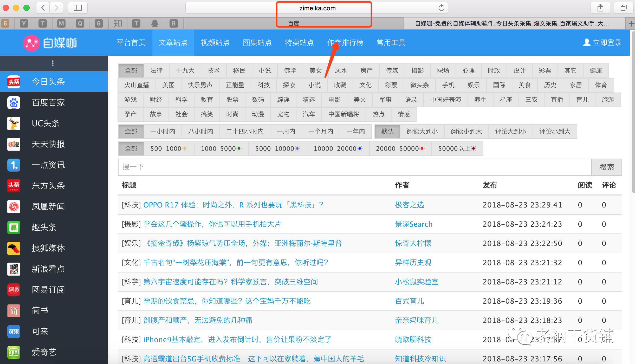The image size is (635, 364).
Task: Click the sidebar three-dot menu icon
Action: tap(53, 63)
